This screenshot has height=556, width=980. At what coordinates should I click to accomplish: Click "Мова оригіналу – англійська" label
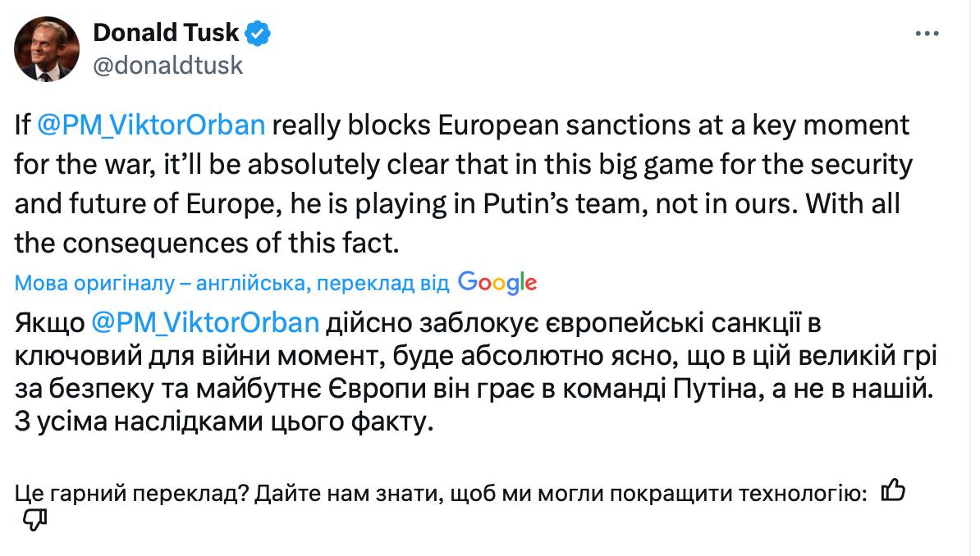162,284
